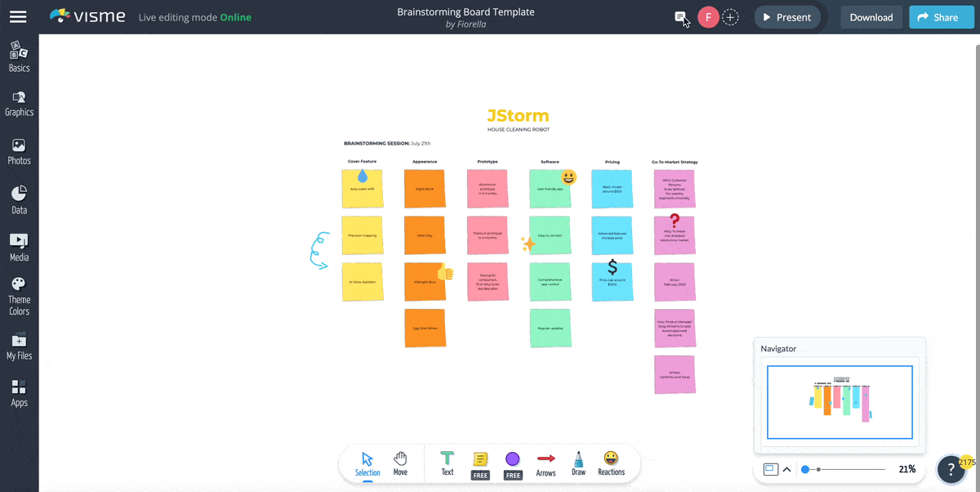Open the Reactions emoji tool
Viewport: 980px width, 492px height.
611,463
